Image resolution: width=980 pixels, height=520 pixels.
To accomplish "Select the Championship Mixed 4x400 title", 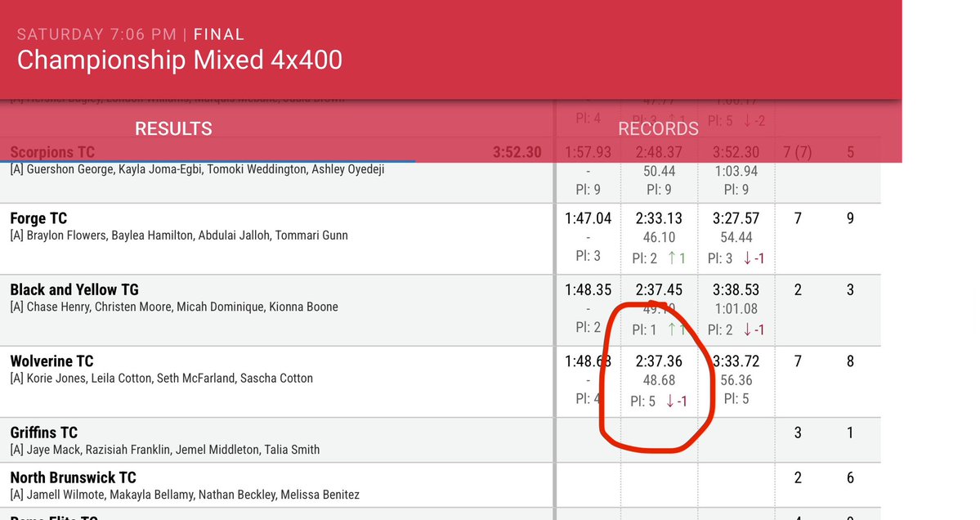I will 179,60.
